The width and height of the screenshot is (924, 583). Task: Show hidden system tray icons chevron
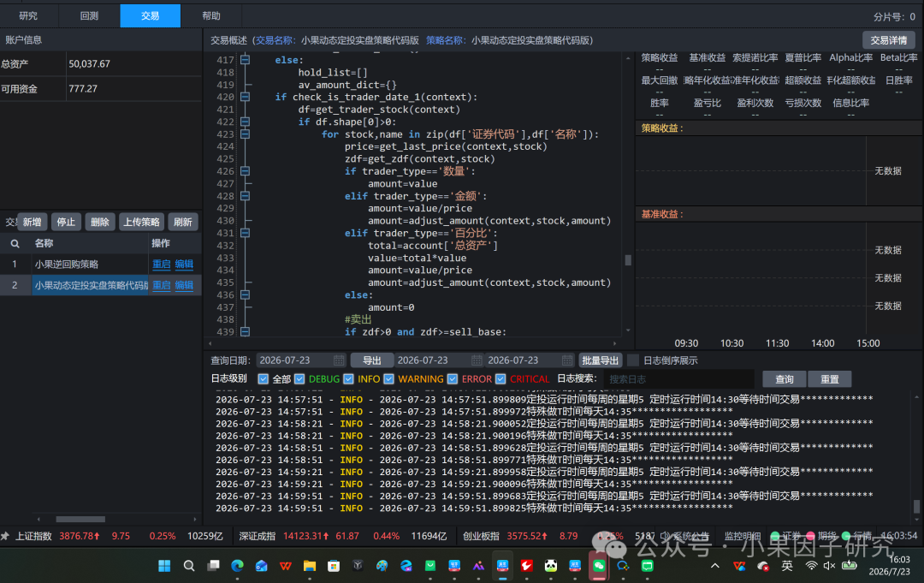coord(714,566)
